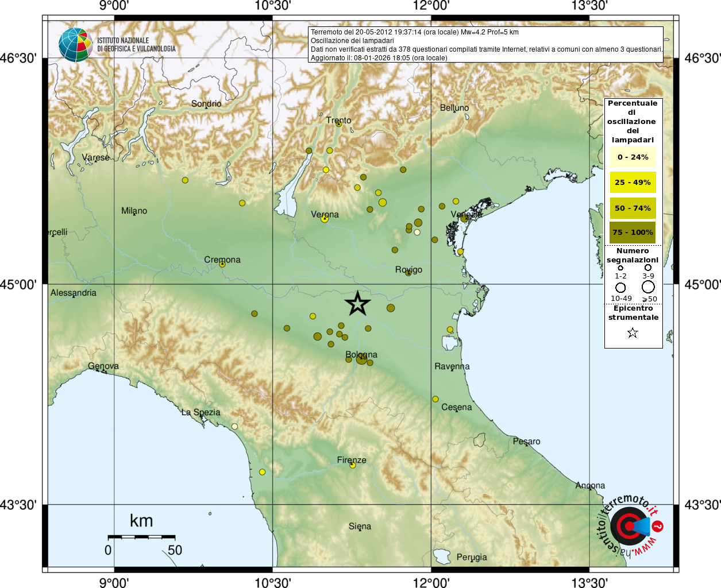Image resolution: width=721 pixels, height=588 pixels.
Task: Click the 'Percentuale di oscillazione' legend heading
Action: coord(633,121)
